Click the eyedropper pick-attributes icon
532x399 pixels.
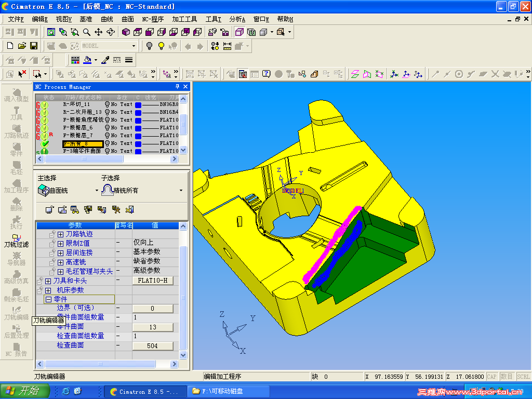point(105,60)
